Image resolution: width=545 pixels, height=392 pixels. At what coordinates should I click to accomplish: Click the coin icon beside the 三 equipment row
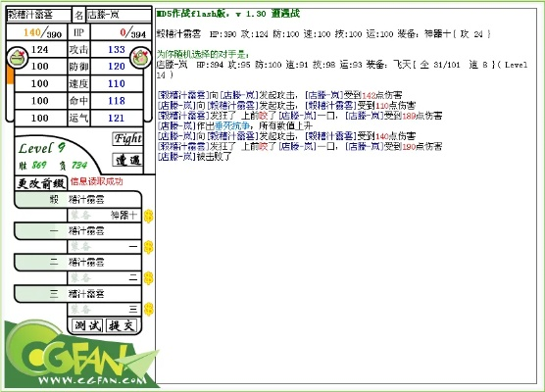click(148, 310)
